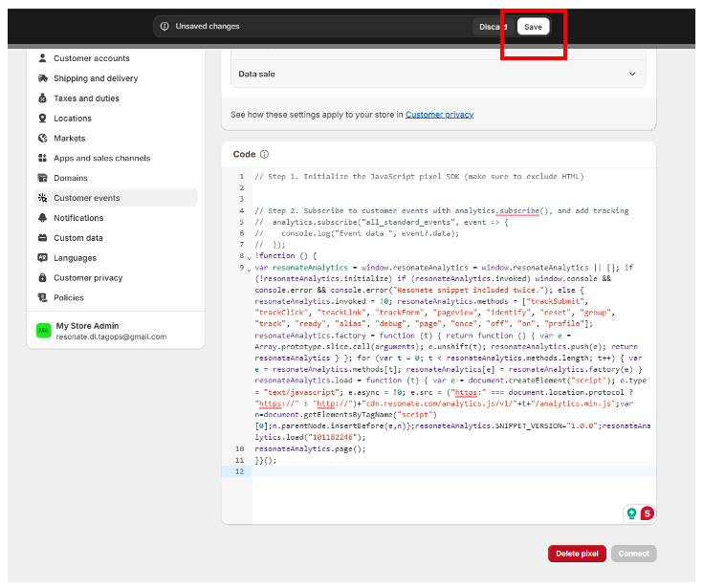Click the Custom data icon

(43, 238)
